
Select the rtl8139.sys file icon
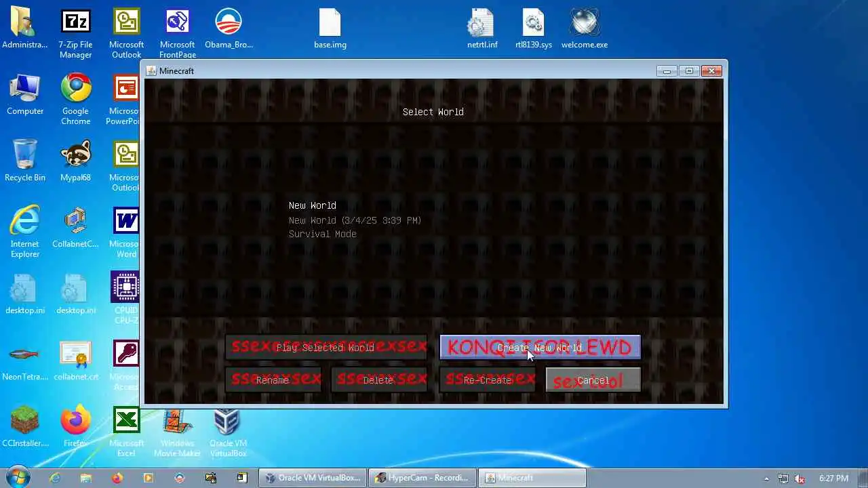[534, 28]
